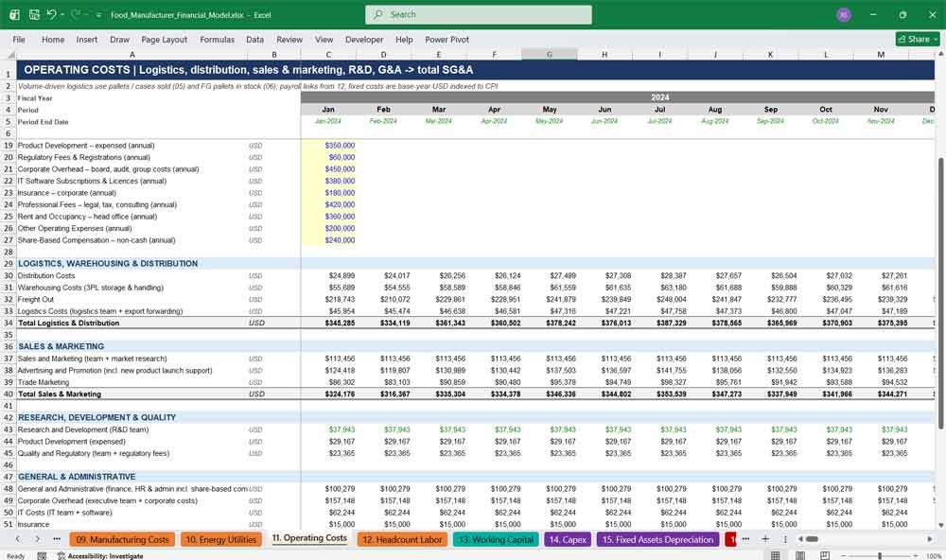
Task: Switch to 15. Fixed Assets Depreciation sheet
Action: click(657, 539)
